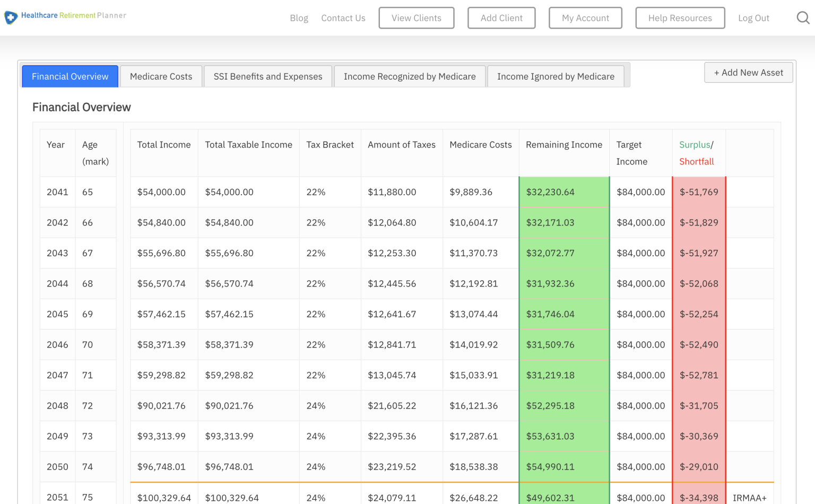Select the Financial Overview tab
Viewport: 815px width, 504px height.
(x=70, y=76)
